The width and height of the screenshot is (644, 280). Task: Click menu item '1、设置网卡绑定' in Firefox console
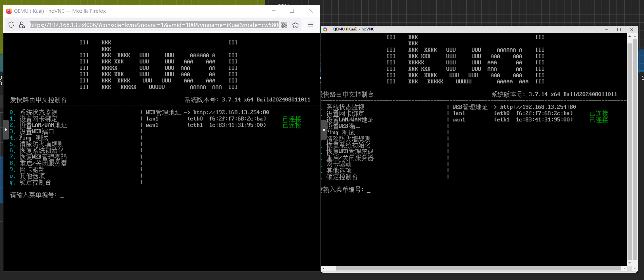click(34, 119)
